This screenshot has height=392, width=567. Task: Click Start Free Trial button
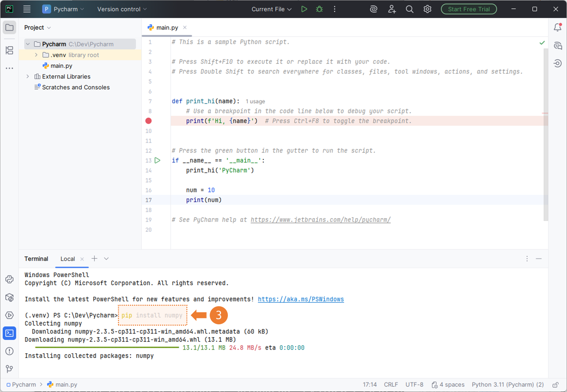point(469,9)
